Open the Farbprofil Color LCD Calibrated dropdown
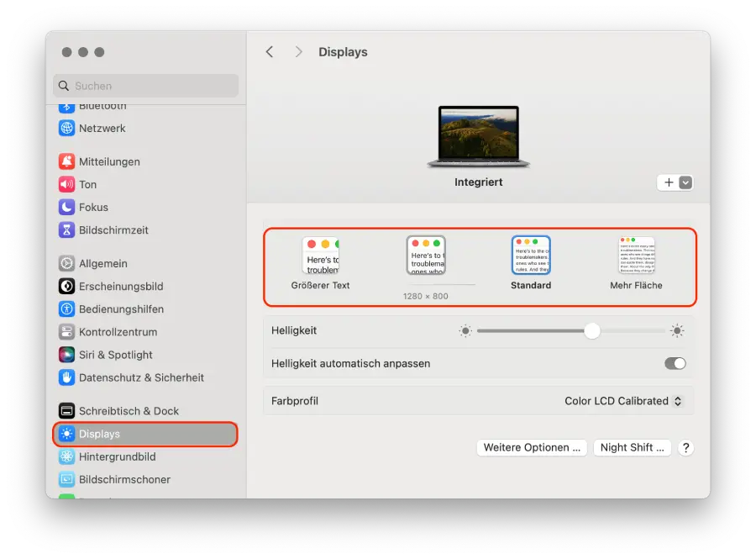Viewport: 756px width, 559px height. [x=623, y=401]
